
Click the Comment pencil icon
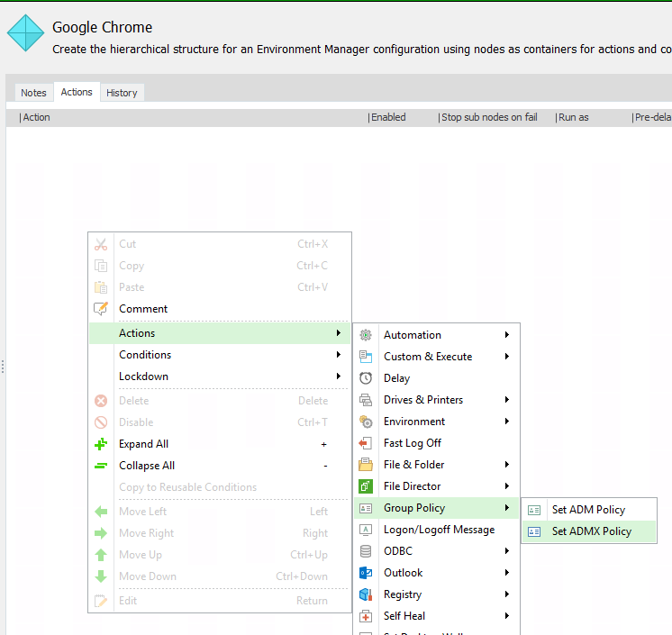coord(101,309)
